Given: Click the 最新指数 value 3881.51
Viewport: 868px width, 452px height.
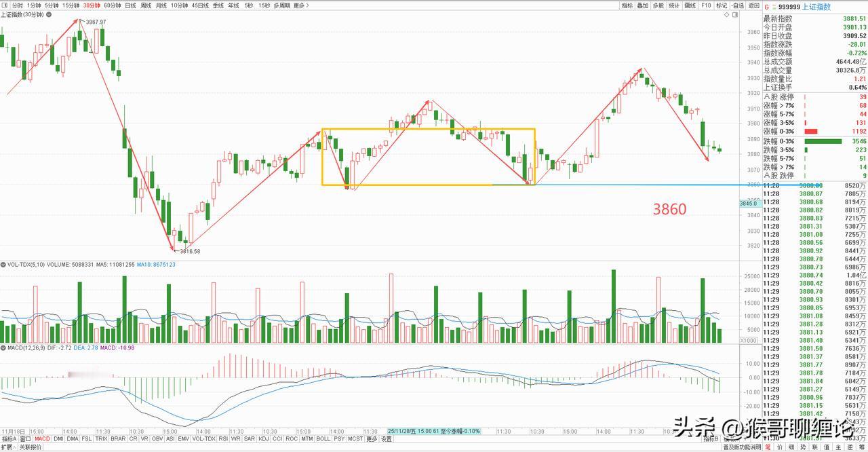Looking at the screenshot, I should (x=854, y=18).
